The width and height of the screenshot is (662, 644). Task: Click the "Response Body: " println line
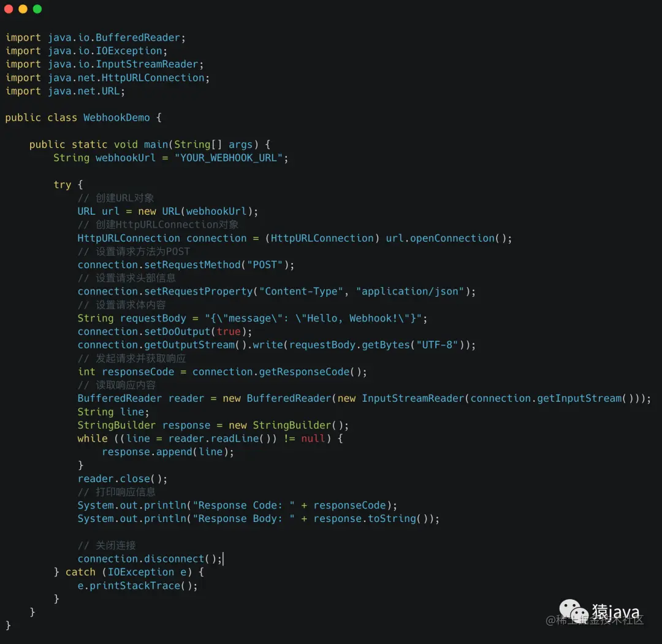coord(259,519)
